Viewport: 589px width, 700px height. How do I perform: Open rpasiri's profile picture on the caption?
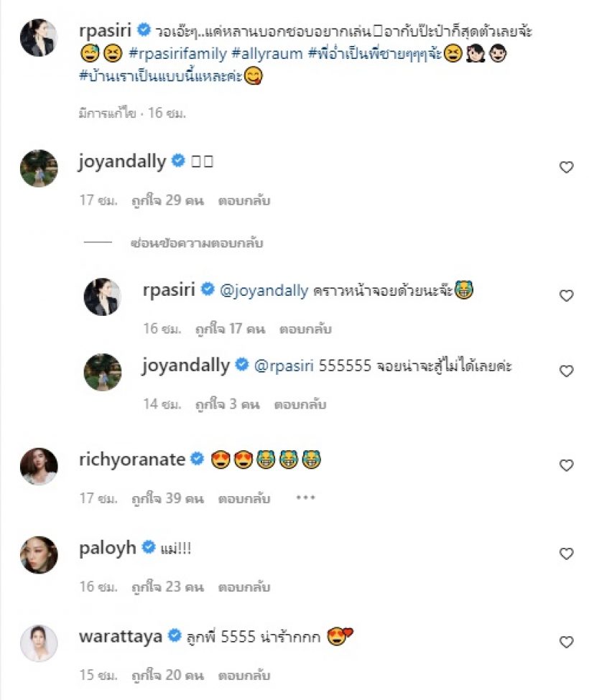(x=39, y=37)
